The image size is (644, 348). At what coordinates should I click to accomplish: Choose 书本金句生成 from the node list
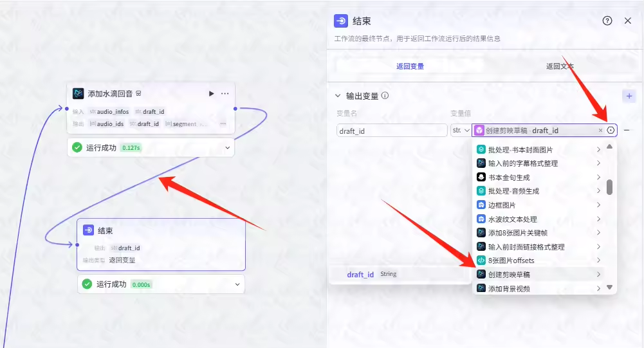click(509, 177)
